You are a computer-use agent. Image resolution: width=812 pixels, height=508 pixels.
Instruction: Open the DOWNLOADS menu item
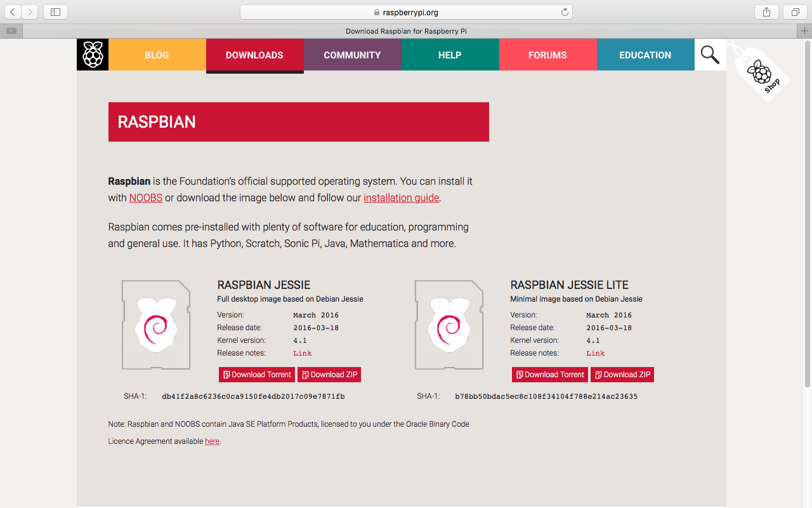coord(254,55)
